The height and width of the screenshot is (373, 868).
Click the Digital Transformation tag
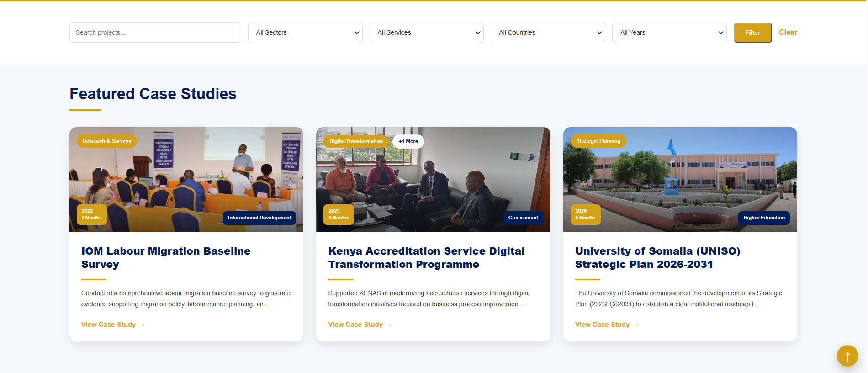(x=356, y=141)
